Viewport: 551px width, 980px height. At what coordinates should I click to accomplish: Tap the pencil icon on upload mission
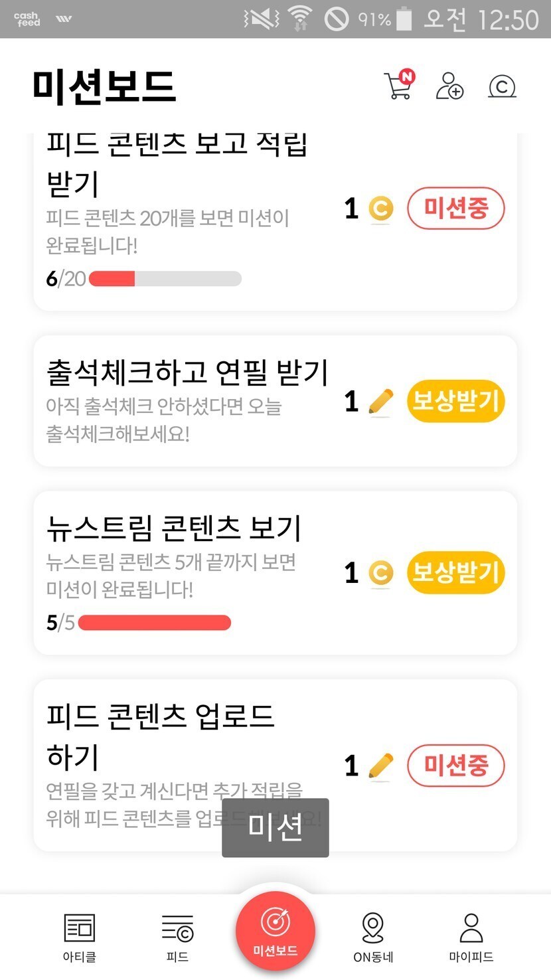tap(381, 766)
